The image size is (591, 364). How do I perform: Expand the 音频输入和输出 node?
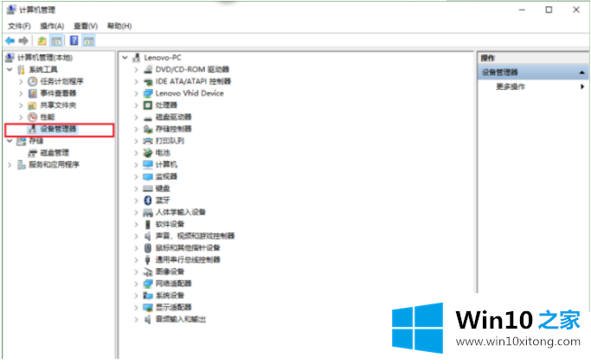(x=137, y=320)
